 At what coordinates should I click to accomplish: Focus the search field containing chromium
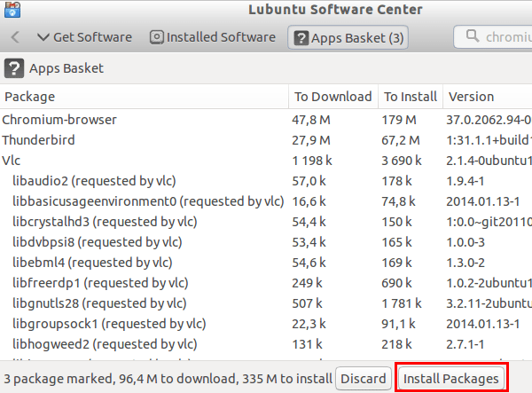tap(493, 36)
